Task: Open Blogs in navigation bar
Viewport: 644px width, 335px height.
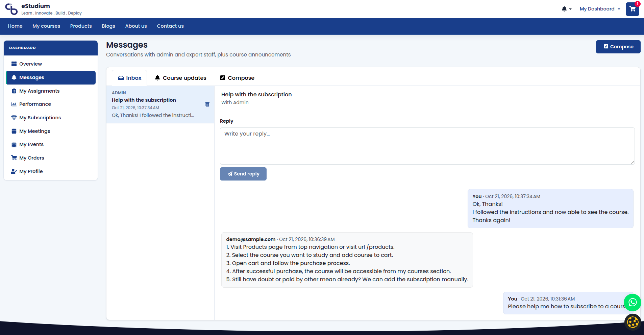Action: [108, 26]
